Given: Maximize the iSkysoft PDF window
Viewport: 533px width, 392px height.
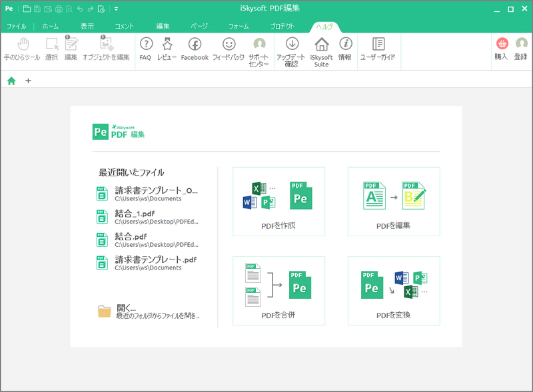Looking at the screenshot, I should click(x=510, y=9).
